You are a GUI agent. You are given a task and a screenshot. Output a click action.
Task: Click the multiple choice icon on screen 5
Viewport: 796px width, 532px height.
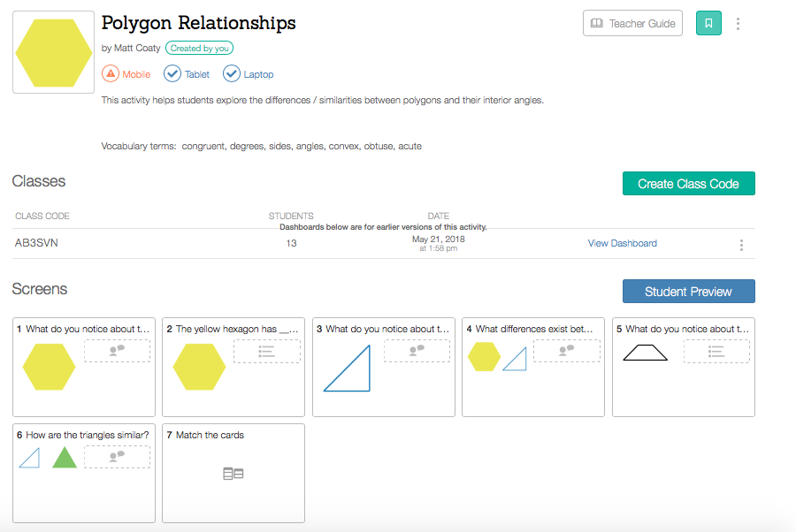pos(716,352)
